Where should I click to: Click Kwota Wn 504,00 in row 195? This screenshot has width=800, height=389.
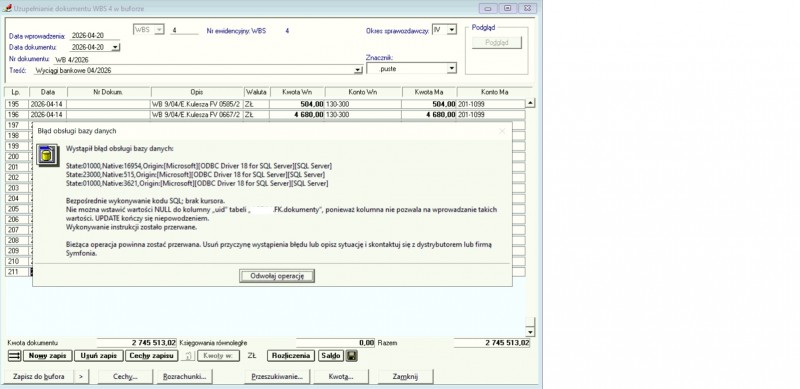click(x=297, y=104)
